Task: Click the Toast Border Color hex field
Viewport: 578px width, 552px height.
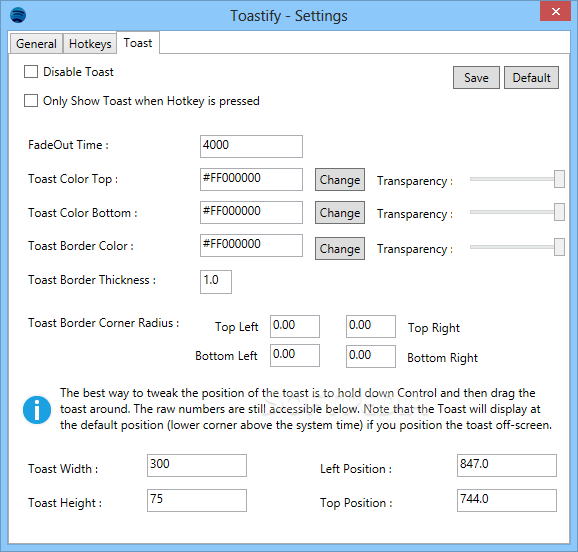Action: (251, 246)
